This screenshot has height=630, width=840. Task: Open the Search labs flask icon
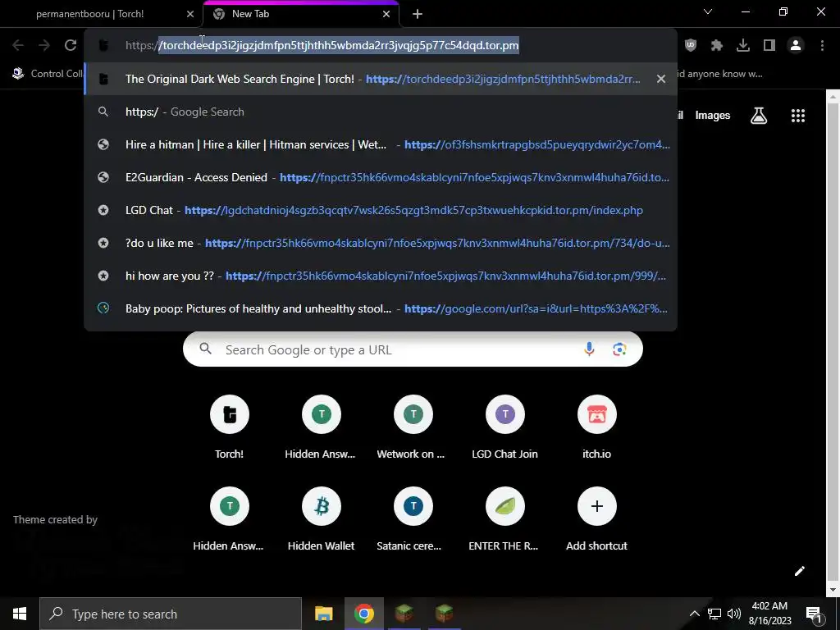(759, 115)
